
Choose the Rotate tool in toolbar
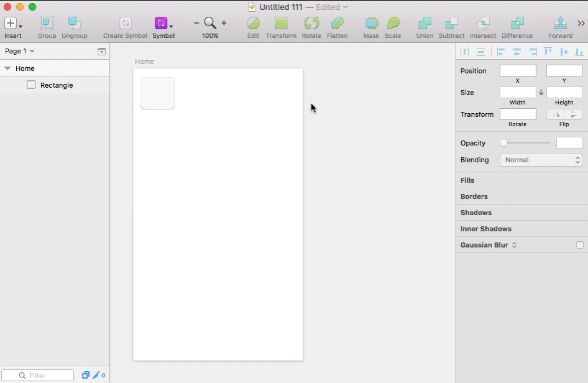(311, 27)
